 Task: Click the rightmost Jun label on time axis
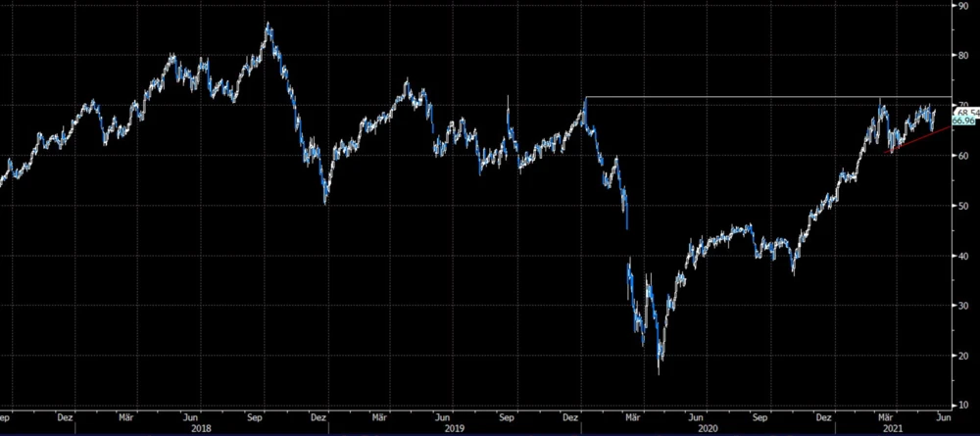[942, 415]
